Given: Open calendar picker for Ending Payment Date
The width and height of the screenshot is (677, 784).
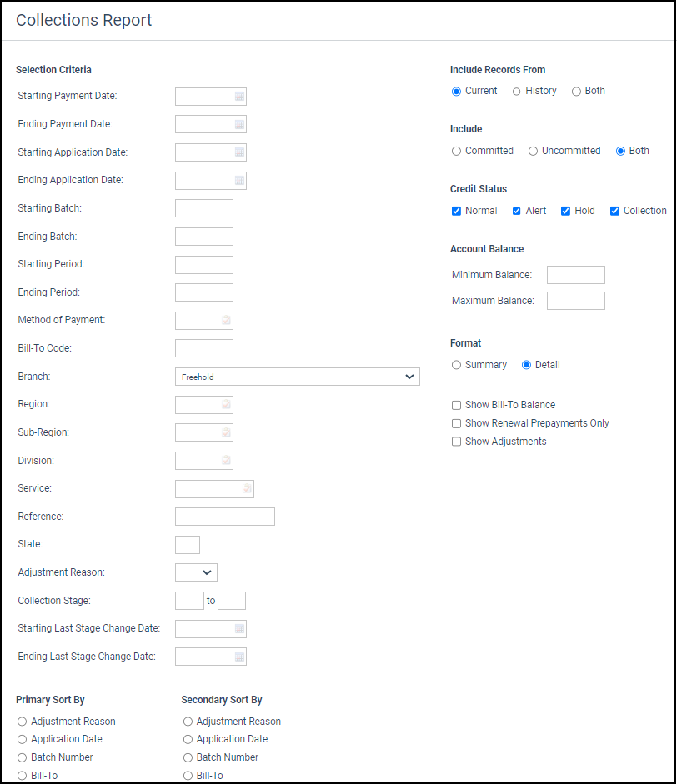Looking at the screenshot, I should coord(239,124).
